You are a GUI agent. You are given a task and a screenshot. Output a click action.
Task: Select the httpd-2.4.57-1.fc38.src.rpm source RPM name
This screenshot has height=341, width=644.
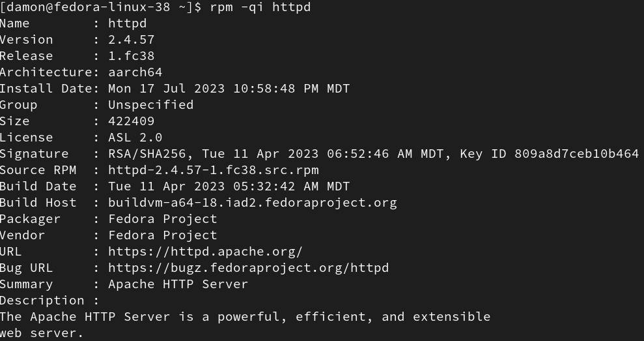(x=214, y=170)
